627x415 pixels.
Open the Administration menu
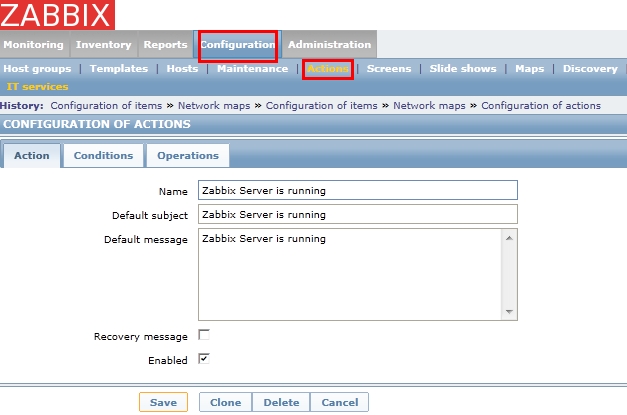pos(329,44)
